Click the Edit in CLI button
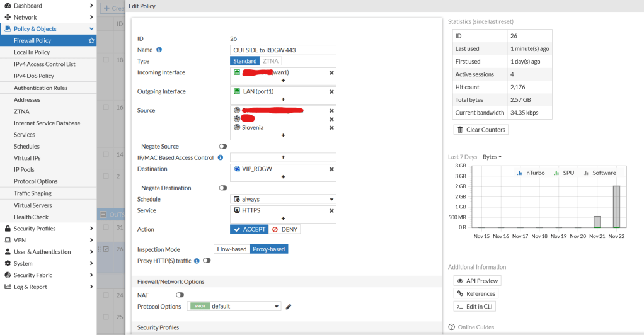The height and width of the screenshot is (335, 644). [x=476, y=307]
